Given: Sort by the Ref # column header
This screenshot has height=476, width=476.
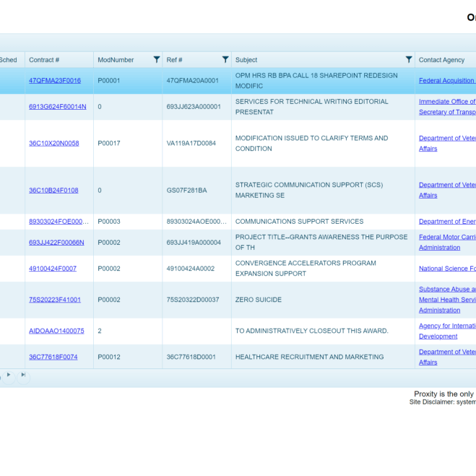Looking at the screenshot, I should [x=174, y=60].
